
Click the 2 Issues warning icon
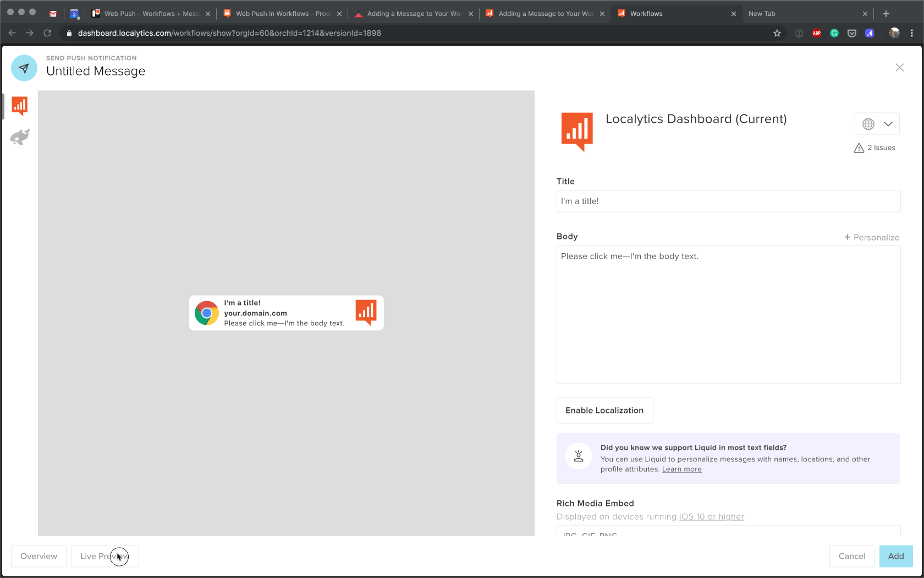[859, 148]
